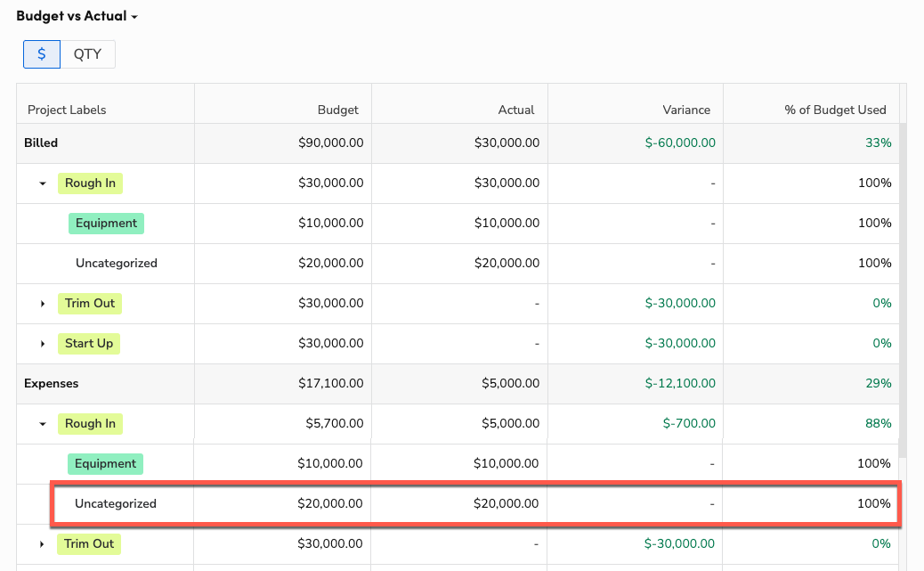The width and height of the screenshot is (924, 571).
Task: Click the Start Up label tag
Action: (89, 343)
